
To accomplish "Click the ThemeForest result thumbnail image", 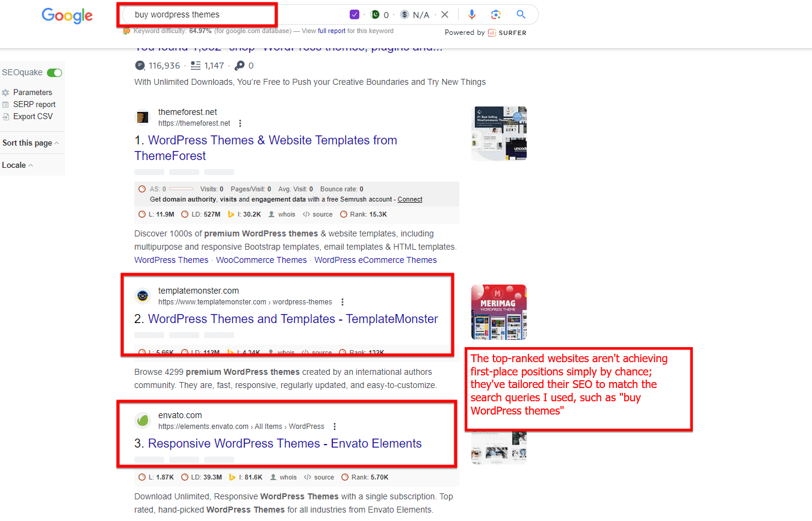I will coord(499,134).
